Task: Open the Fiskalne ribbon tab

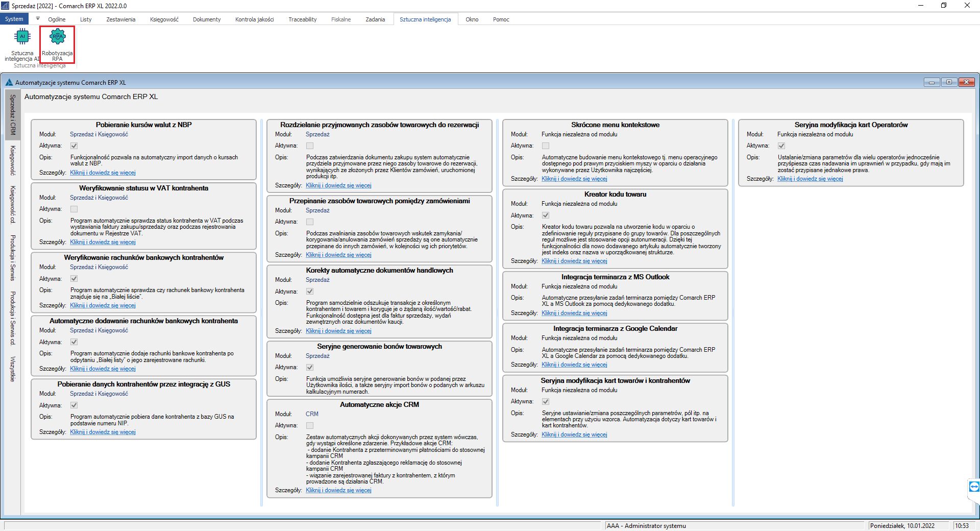Action: click(341, 19)
